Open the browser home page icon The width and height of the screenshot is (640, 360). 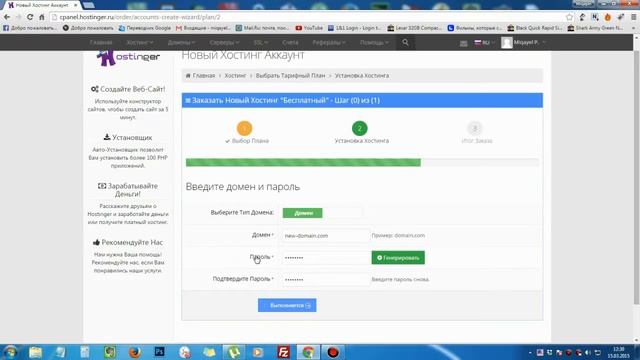click(x=42, y=17)
